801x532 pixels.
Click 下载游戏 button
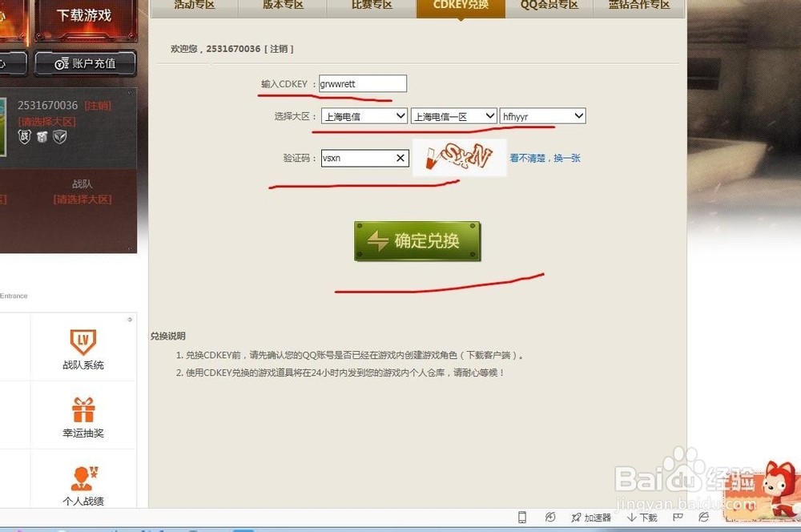[x=86, y=19]
